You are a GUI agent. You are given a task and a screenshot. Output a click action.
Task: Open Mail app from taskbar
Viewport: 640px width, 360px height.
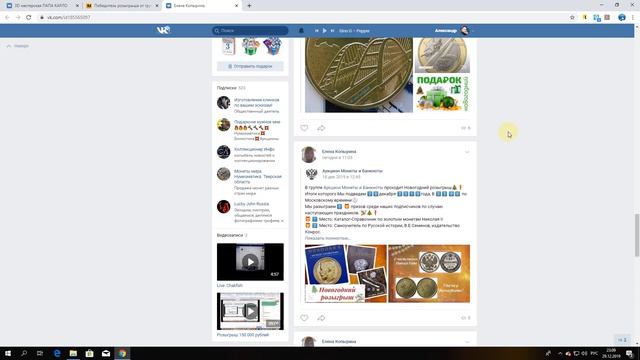106,353
